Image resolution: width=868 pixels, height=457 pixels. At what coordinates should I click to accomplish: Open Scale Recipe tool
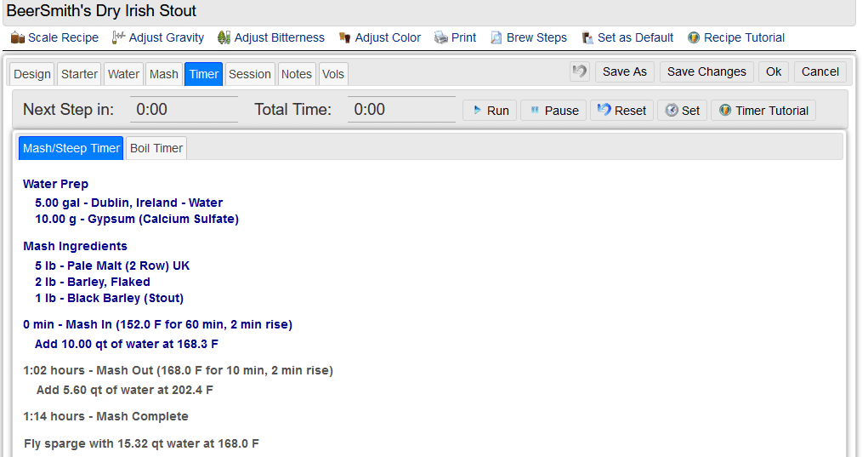(63, 37)
